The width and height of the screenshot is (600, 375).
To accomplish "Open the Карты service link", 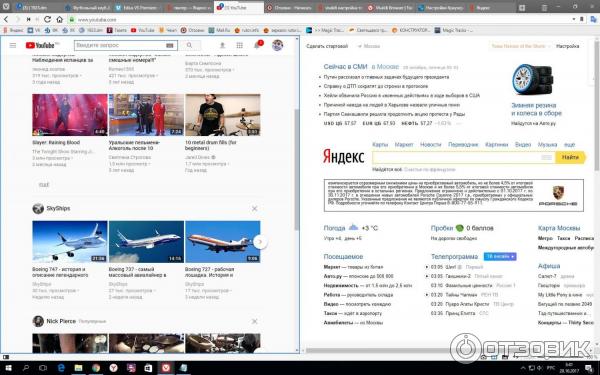I will tap(380, 145).
